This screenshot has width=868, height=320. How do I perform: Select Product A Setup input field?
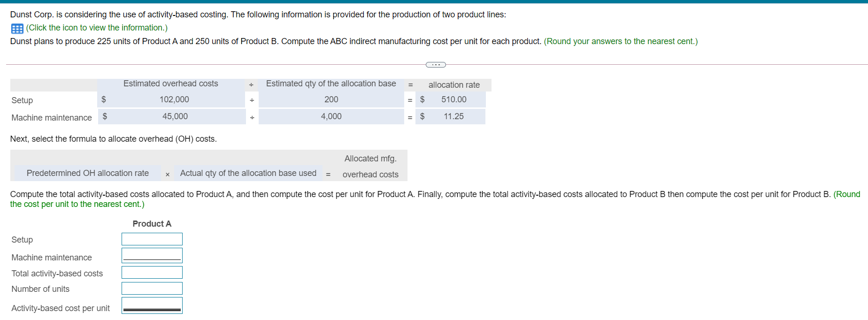tap(152, 239)
